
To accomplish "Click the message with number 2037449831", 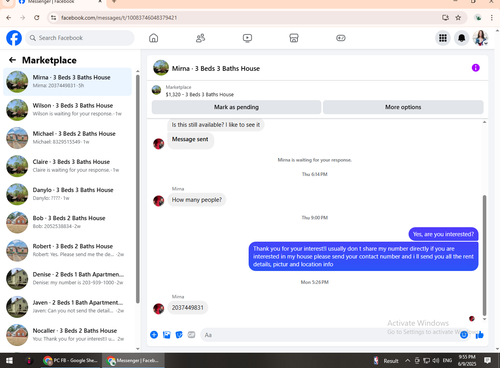I will coord(188,308).
